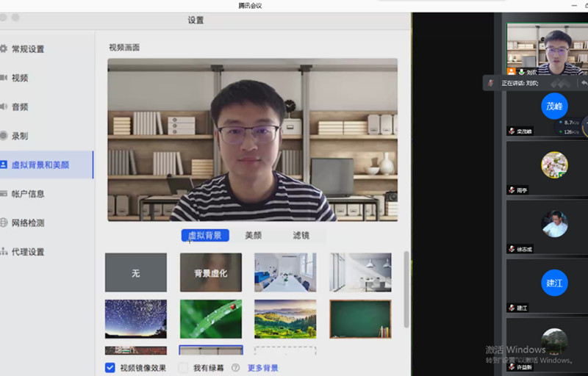588x376 pixels.
Task: Click the 更多背景 more backgrounds link
Action: click(262, 368)
